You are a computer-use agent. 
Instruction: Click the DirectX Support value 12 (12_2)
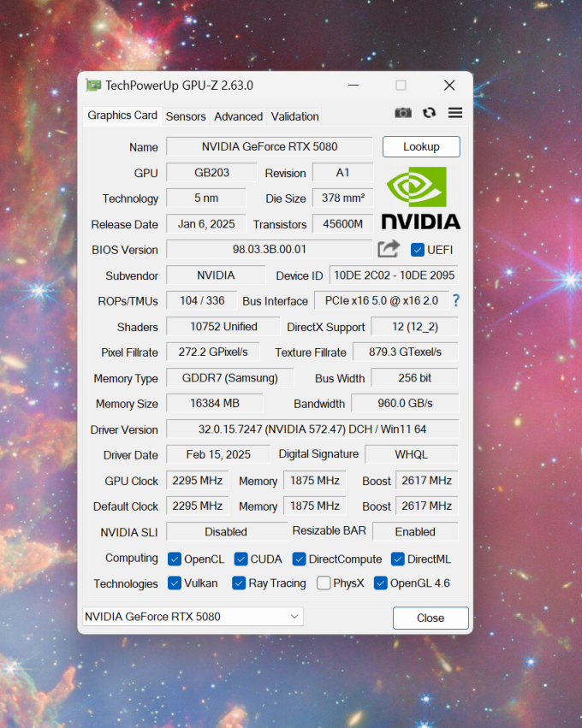415,327
